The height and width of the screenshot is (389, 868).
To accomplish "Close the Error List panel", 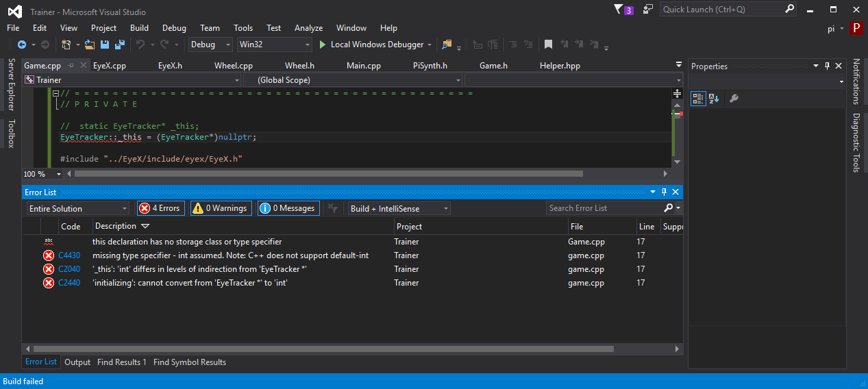I will [x=675, y=192].
